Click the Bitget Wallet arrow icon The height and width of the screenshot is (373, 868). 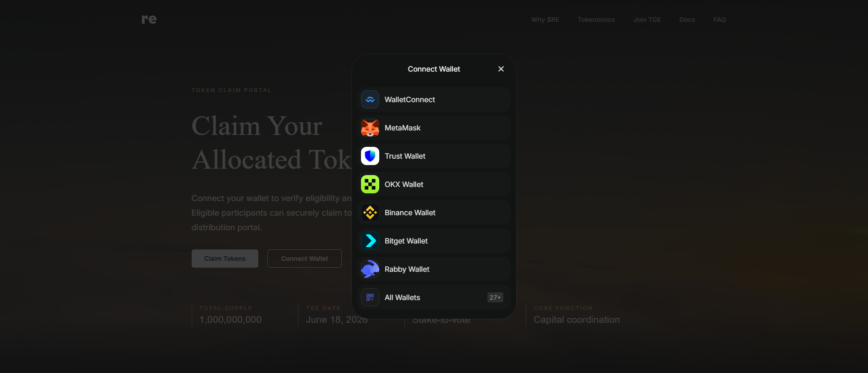pos(370,241)
